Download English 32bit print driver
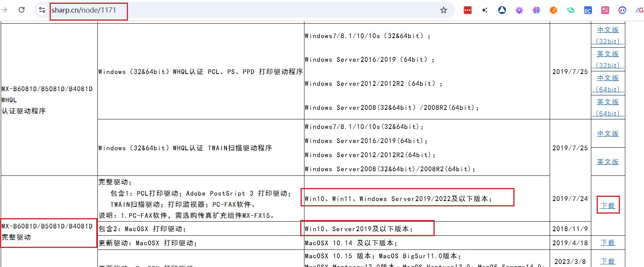The image size is (644, 267). pyautogui.click(x=608, y=60)
